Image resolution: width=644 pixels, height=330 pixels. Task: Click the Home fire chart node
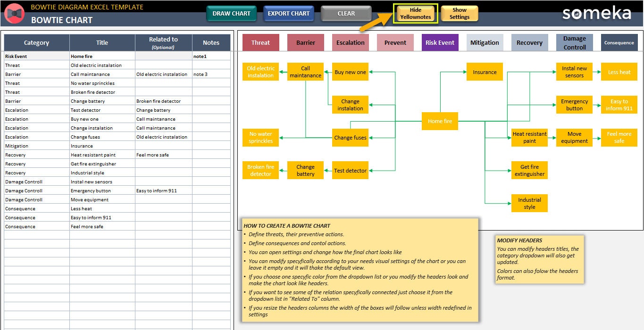[x=440, y=121]
